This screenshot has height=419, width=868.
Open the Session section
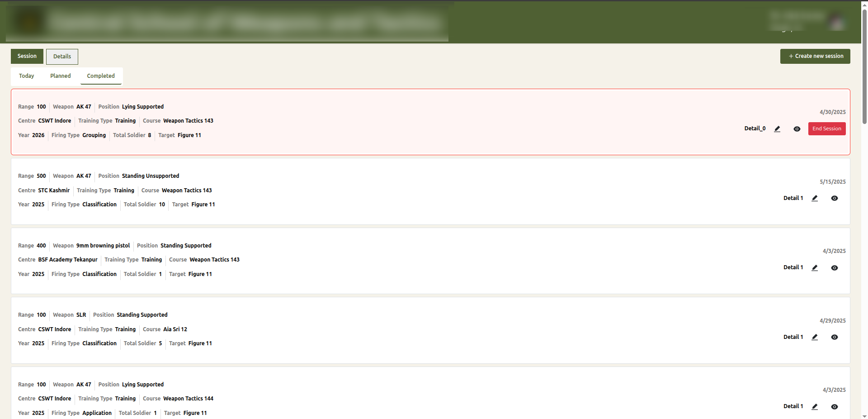pyautogui.click(x=27, y=56)
